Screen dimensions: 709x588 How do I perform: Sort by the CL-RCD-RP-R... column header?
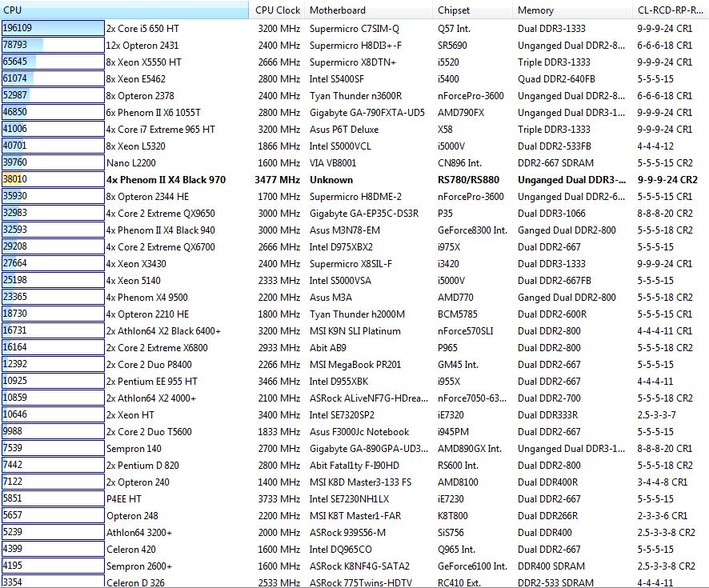coord(671,10)
